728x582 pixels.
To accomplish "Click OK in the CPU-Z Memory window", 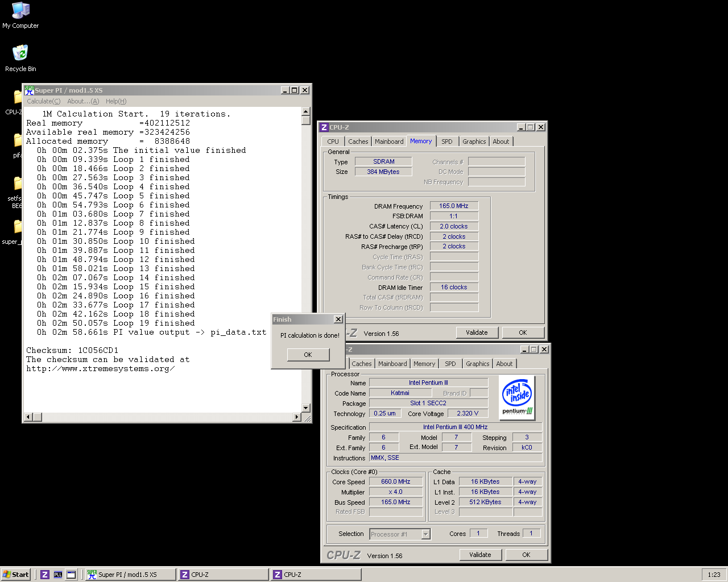I will (523, 332).
